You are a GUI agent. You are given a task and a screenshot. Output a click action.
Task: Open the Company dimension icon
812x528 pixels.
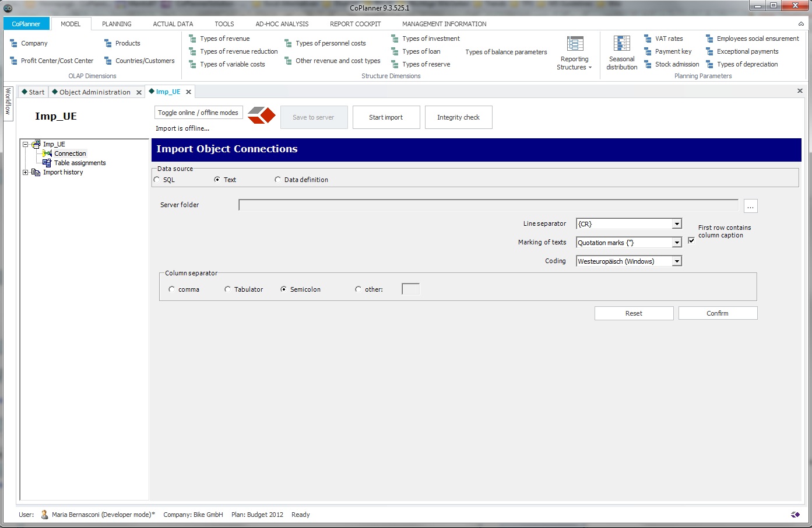pos(13,43)
